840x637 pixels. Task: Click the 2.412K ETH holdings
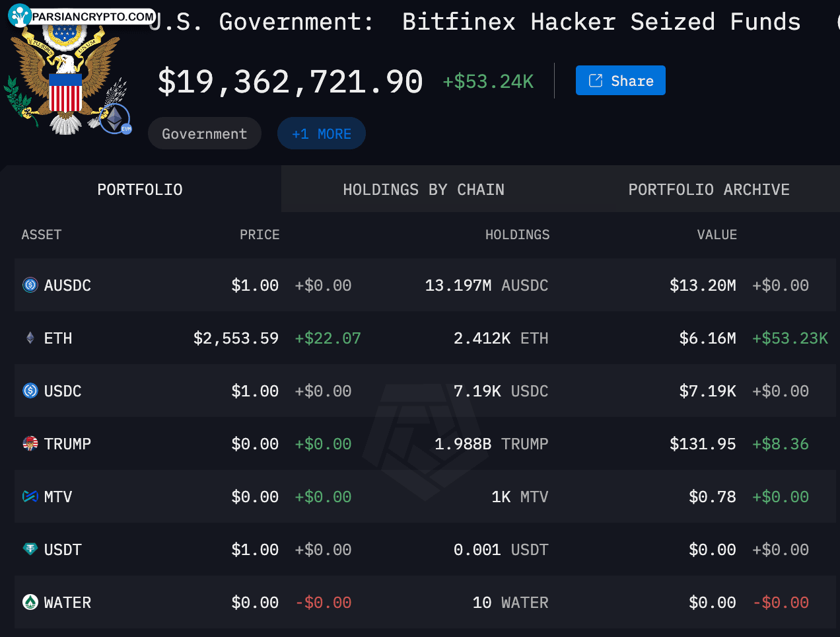[x=501, y=338]
